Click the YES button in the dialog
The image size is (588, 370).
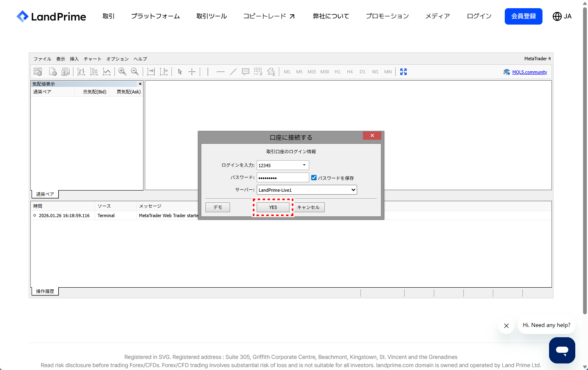pos(273,207)
